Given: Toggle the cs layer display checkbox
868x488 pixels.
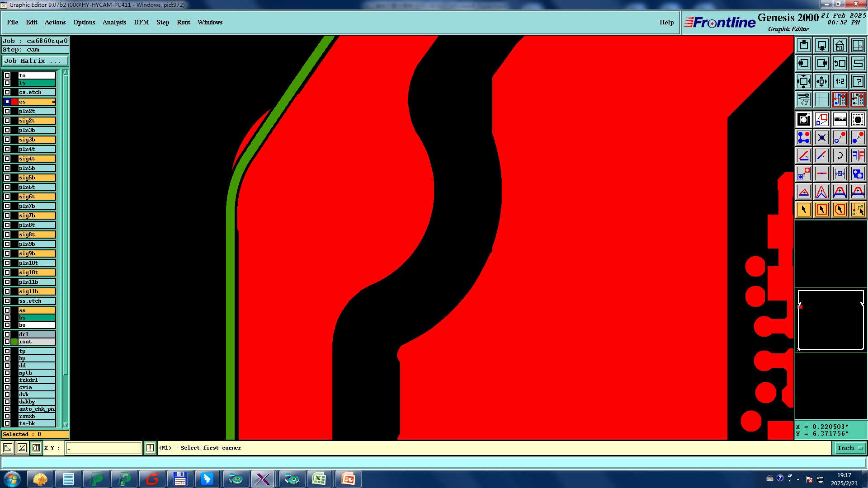Looking at the screenshot, I should [7, 102].
